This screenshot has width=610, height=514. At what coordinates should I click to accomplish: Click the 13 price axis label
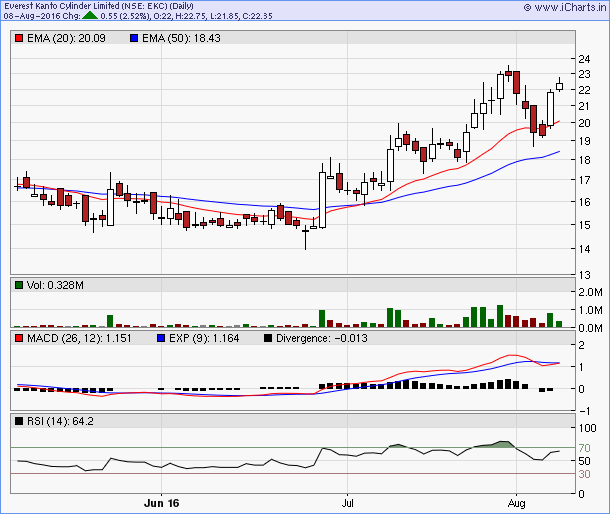(584, 275)
